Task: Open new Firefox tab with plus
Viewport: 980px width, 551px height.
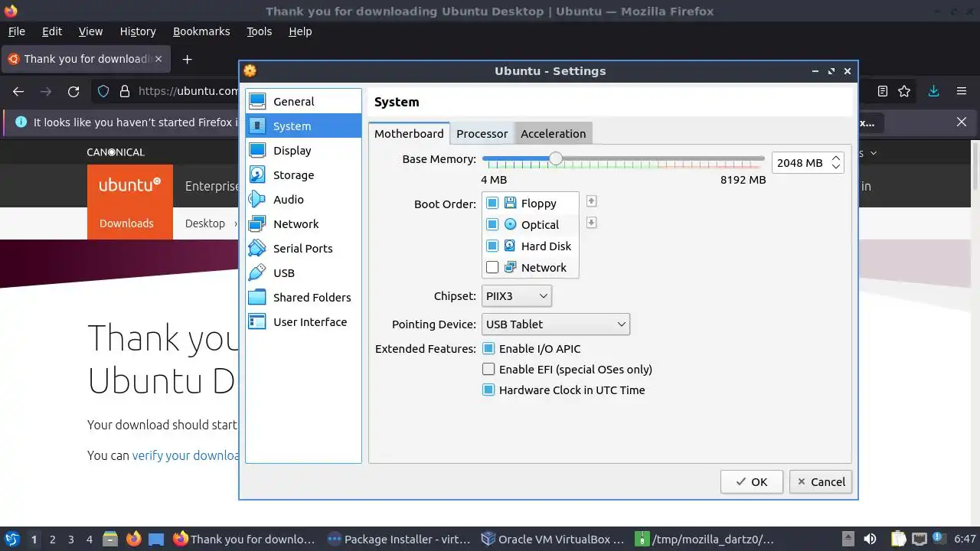Action: (187, 59)
